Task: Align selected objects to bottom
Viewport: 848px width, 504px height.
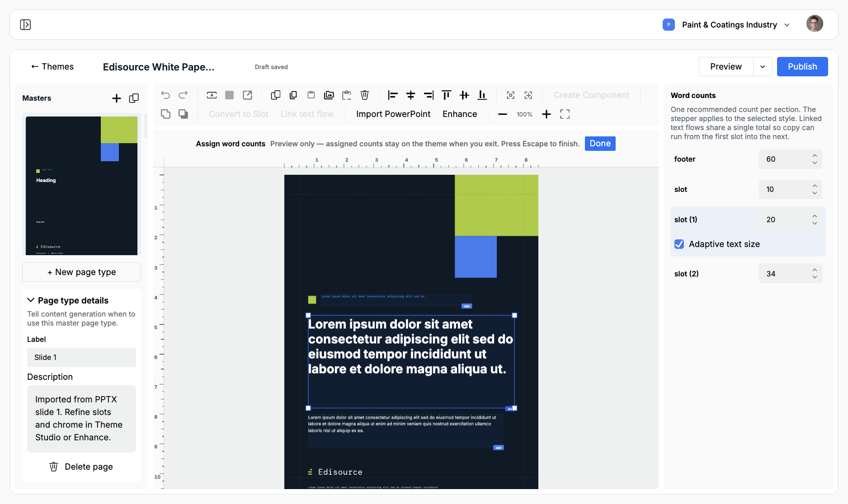Action: 482,95
